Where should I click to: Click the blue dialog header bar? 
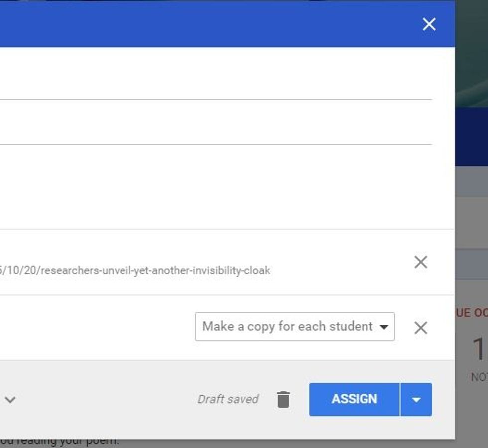pos(209,25)
